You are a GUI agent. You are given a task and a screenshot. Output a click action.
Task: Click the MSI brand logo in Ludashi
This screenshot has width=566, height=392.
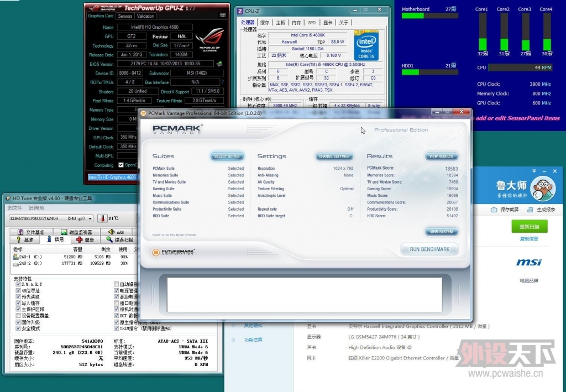coord(529,263)
